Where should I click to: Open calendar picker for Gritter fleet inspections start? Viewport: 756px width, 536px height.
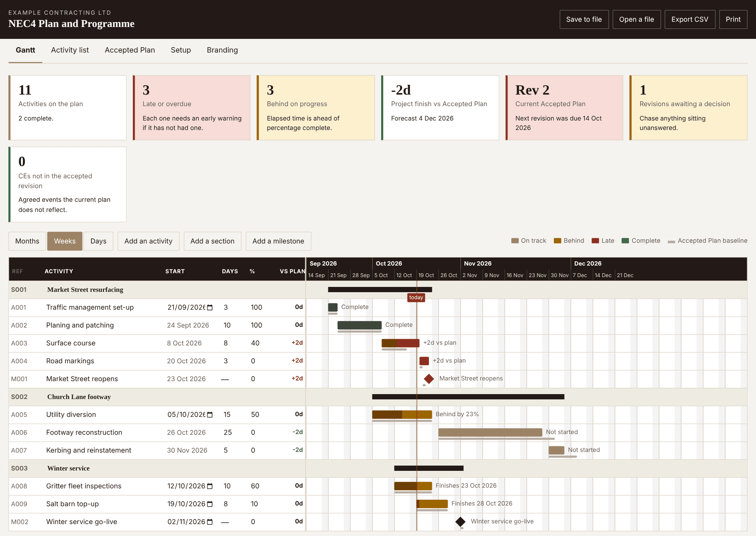click(x=210, y=486)
